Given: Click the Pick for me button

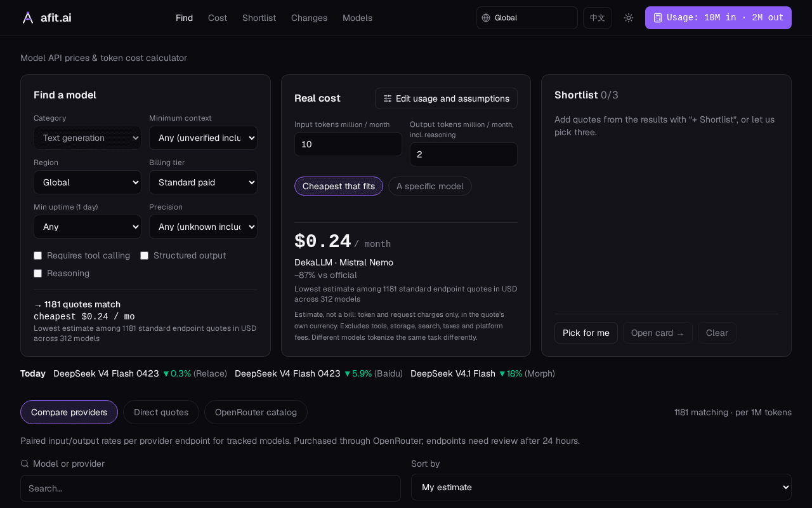Looking at the screenshot, I should [586, 333].
